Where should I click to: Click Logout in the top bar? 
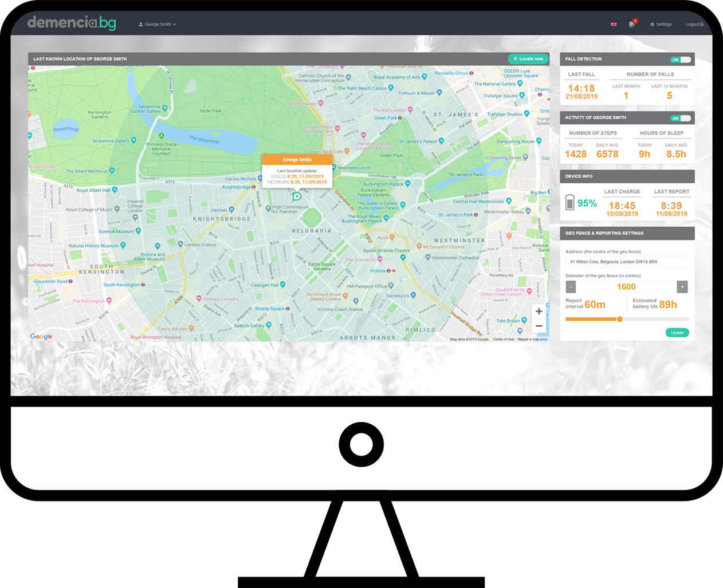tap(694, 25)
